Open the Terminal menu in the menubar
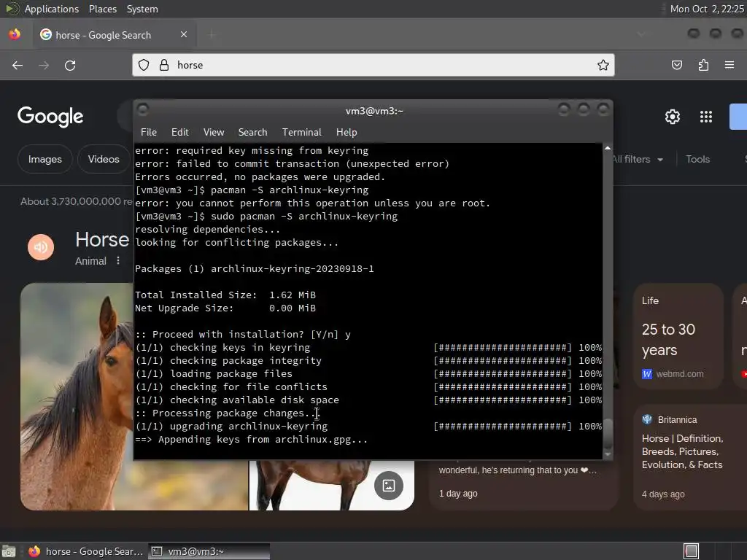The image size is (747, 560). click(x=301, y=133)
